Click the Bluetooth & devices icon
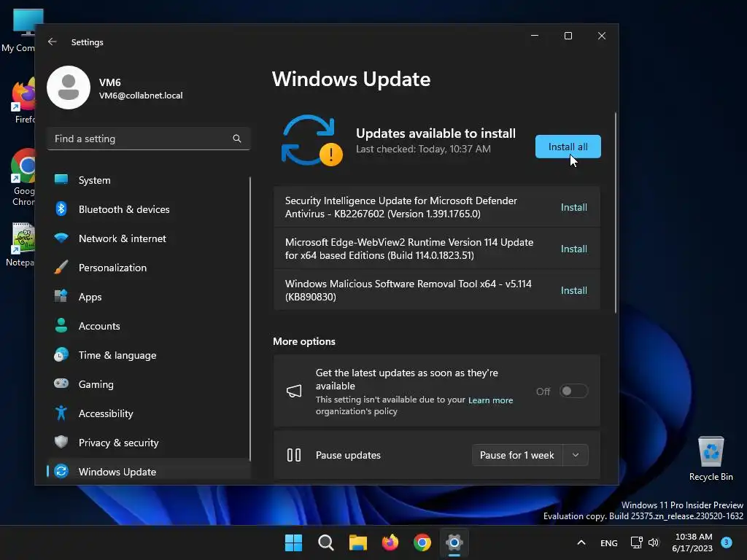Image resolution: width=747 pixels, height=560 pixels. (61, 209)
